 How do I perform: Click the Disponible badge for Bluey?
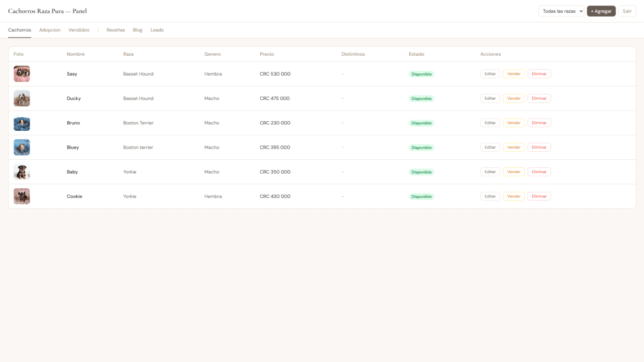pos(421,147)
